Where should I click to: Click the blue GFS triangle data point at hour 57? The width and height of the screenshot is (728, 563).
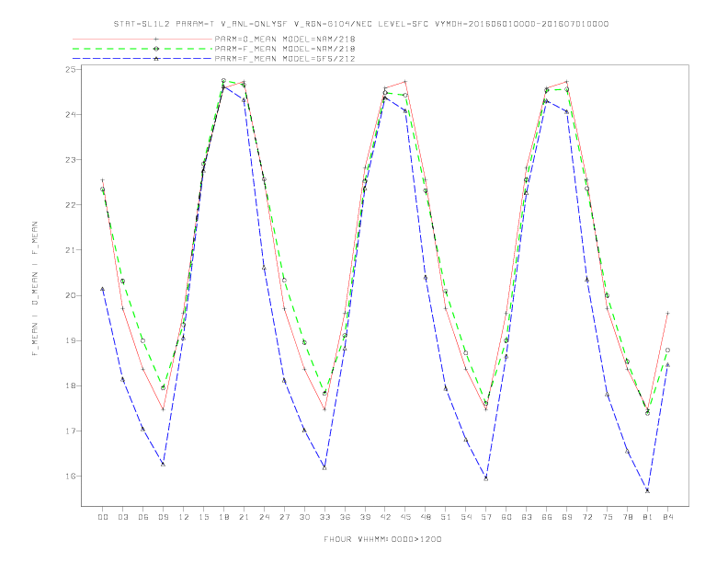click(486, 478)
